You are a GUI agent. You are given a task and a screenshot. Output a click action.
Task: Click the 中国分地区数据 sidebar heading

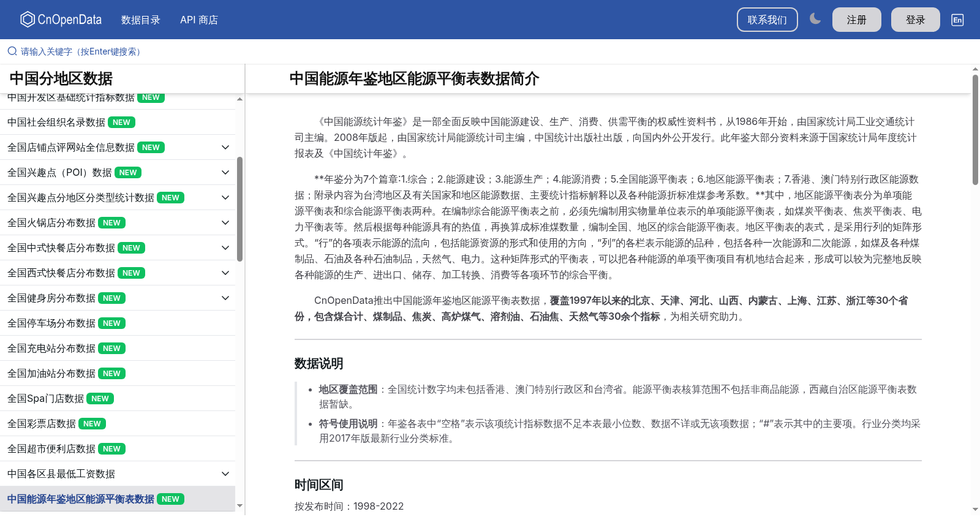tap(61, 78)
